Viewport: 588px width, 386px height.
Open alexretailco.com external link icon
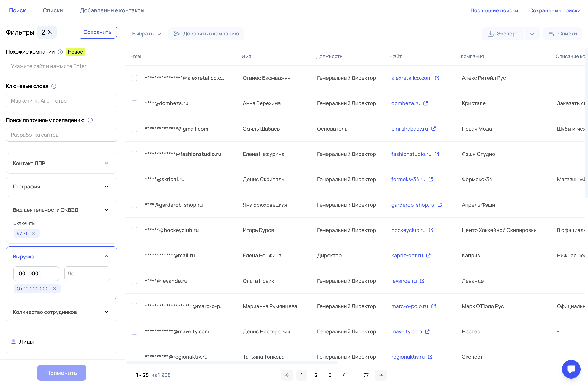click(x=437, y=78)
